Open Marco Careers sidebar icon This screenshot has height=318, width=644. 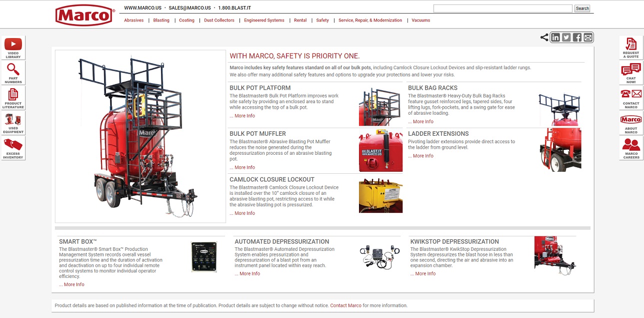(630, 148)
